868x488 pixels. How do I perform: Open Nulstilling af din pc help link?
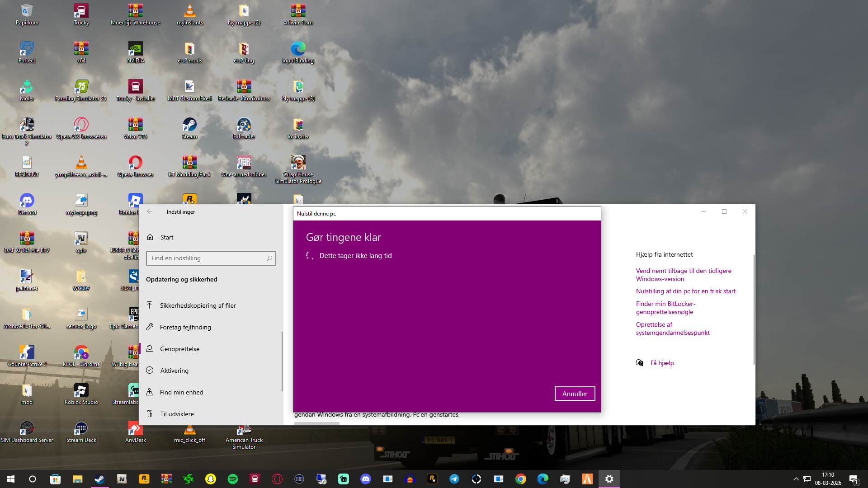[x=685, y=291]
